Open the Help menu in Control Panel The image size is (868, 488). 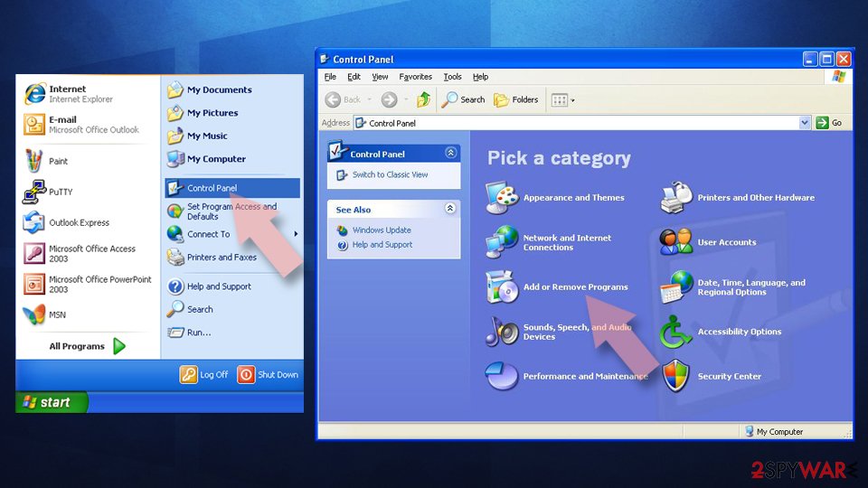pos(480,77)
